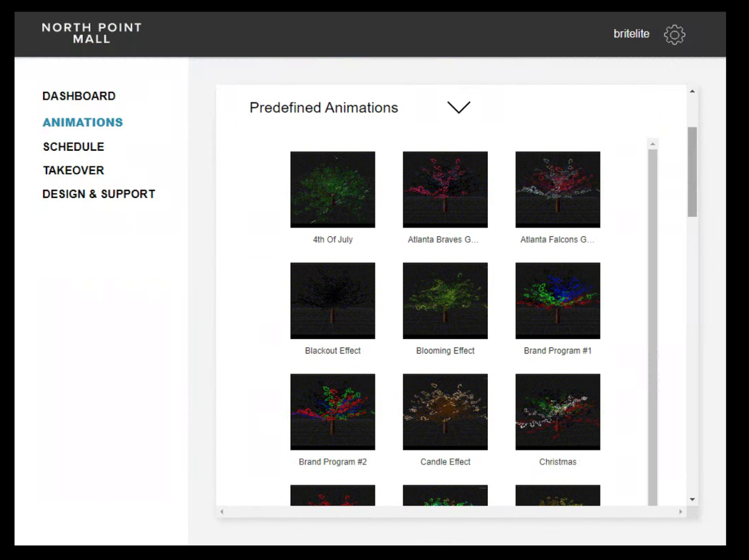Click the North Point Mall logo
The width and height of the screenshot is (749, 560).
[92, 33]
